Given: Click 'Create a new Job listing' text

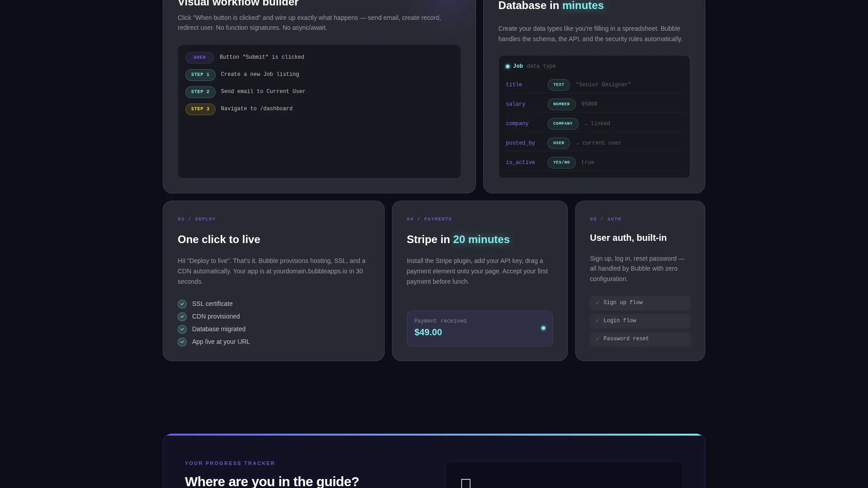Looking at the screenshot, I should tap(260, 75).
